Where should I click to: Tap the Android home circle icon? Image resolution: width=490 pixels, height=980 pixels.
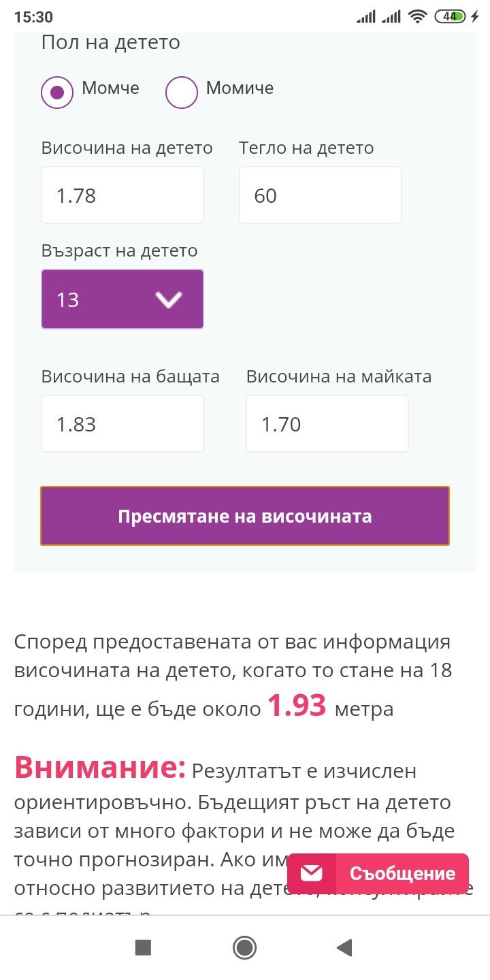(244, 947)
